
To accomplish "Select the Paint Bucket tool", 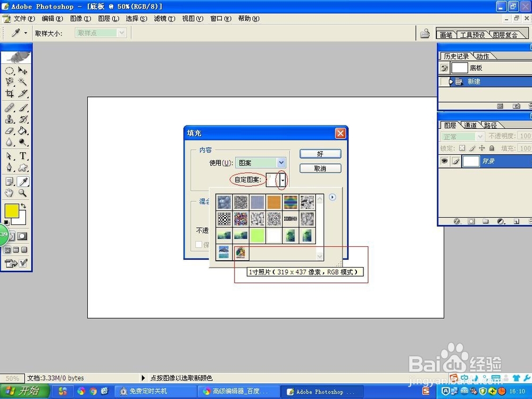I will 22,131.
